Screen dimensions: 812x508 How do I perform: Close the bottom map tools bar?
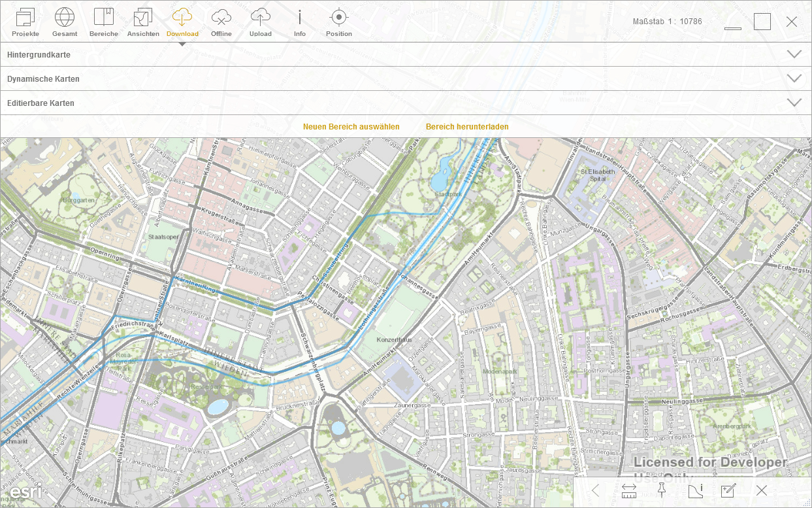pos(762,490)
